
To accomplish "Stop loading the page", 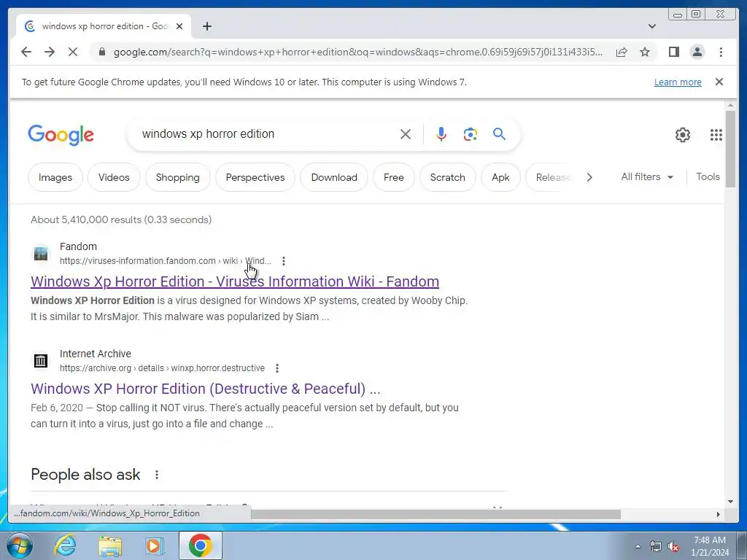I will (x=73, y=52).
